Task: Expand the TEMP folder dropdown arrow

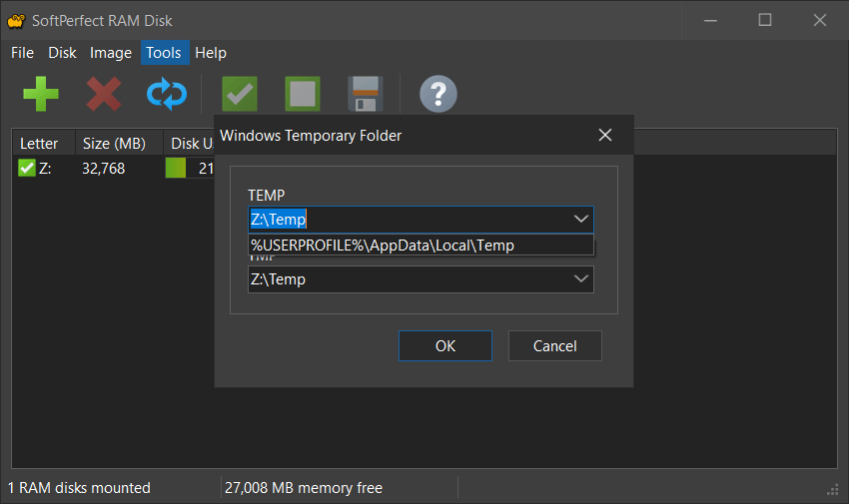Action: point(581,220)
